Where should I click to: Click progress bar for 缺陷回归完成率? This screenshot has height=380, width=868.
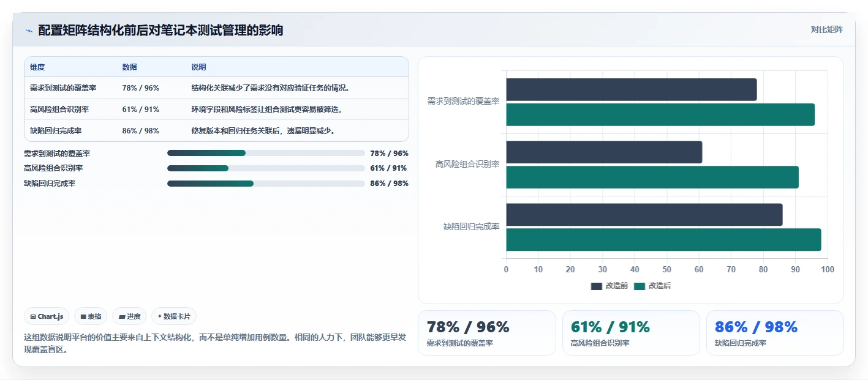(266, 184)
